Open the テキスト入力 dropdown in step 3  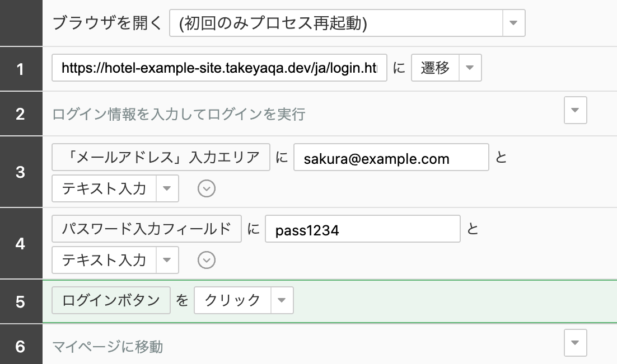(167, 188)
